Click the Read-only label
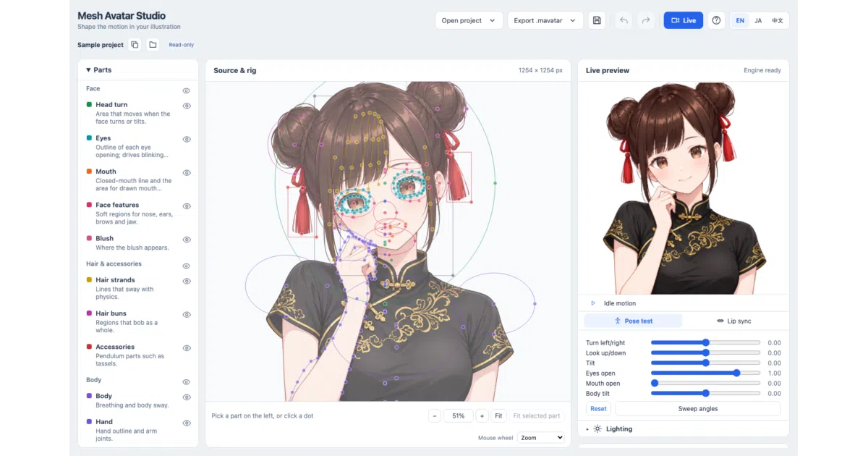Viewport: 868px width, 456px height. point(181,45)
